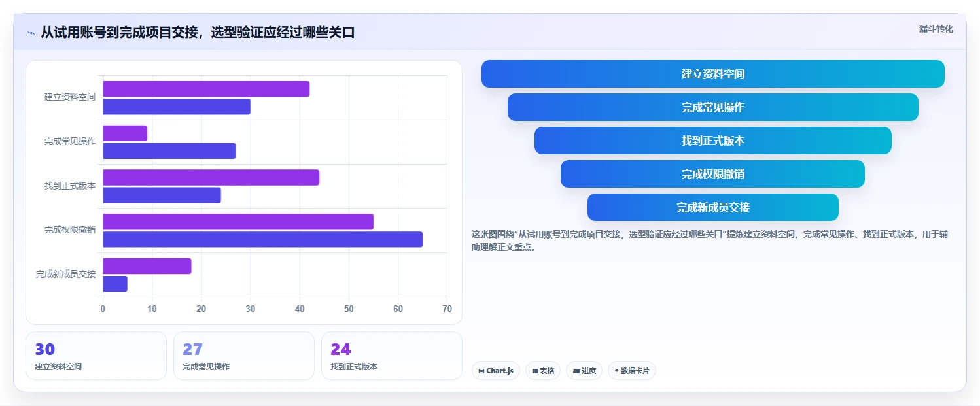Click the 找到正式版本 funnel stage
The width and height of the screenshot is (980, 406).
(x=713, y=141)
